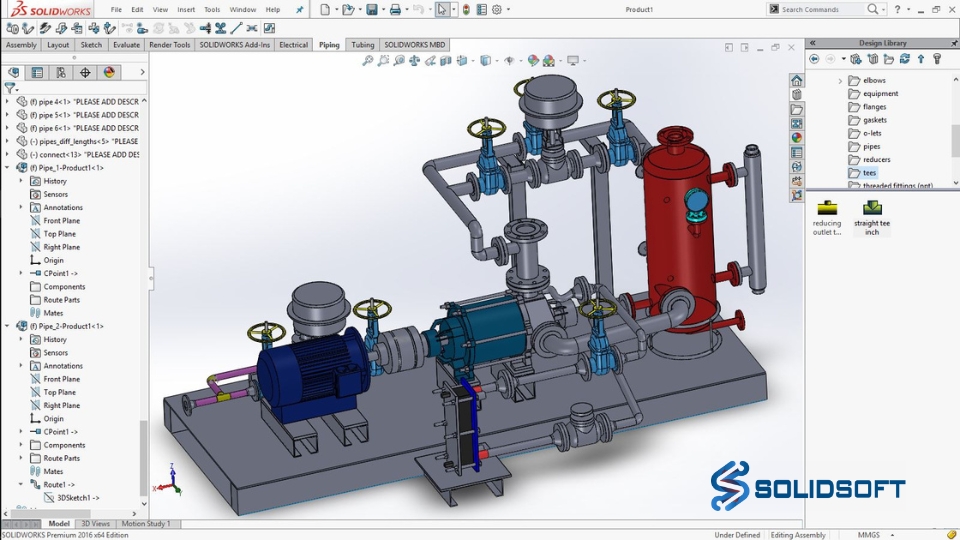Select Top Plane under Pipe_1-Product1
This screenshot has height=540, width=960.
pos(53,234)
